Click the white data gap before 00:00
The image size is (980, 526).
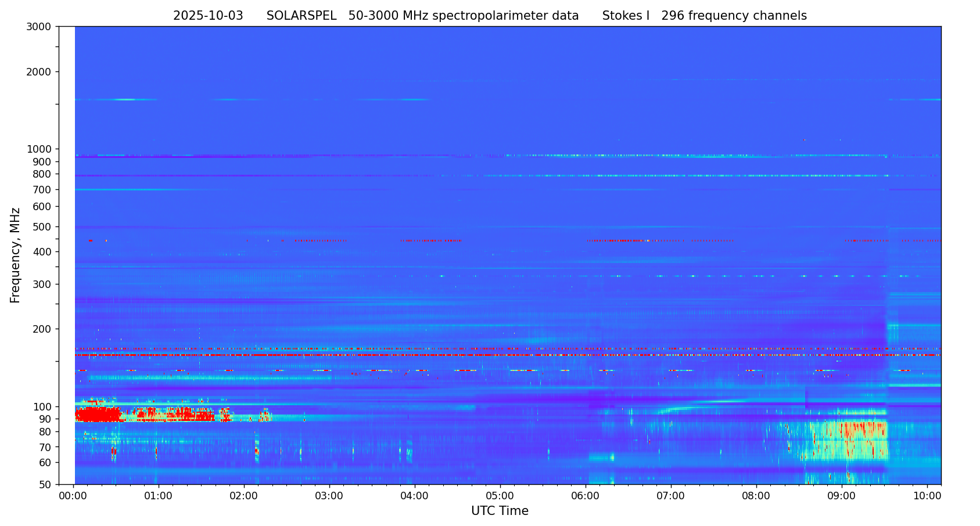point(67,255)
